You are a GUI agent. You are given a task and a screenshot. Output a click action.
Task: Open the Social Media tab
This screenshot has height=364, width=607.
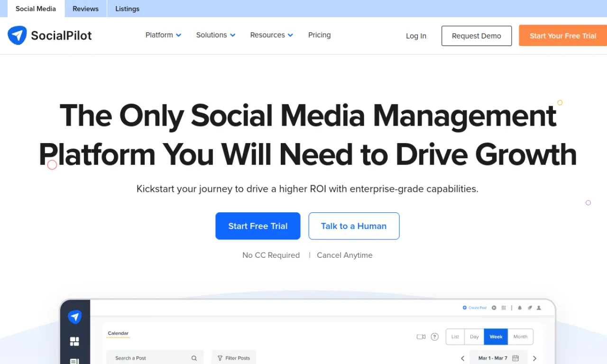(36, 9)
